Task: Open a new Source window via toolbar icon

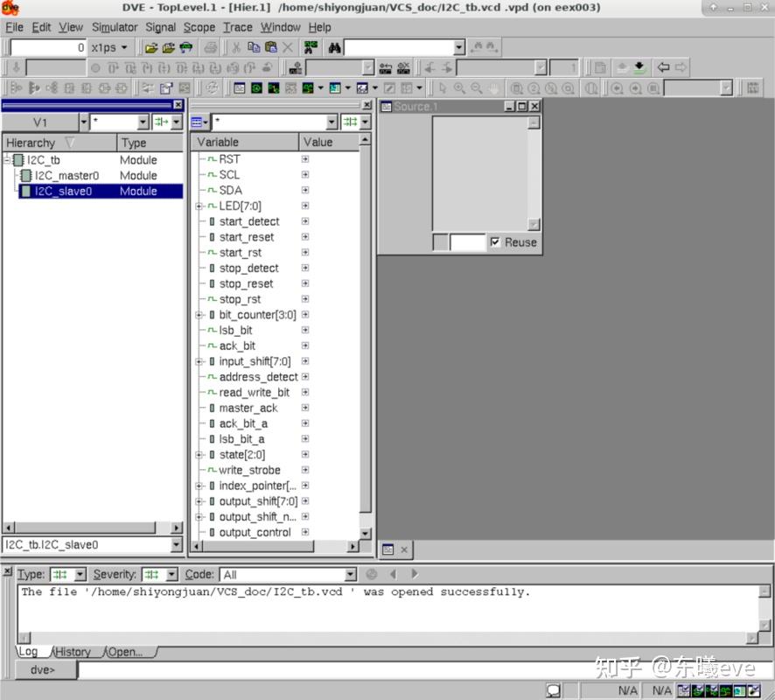Action: [240, 88]
